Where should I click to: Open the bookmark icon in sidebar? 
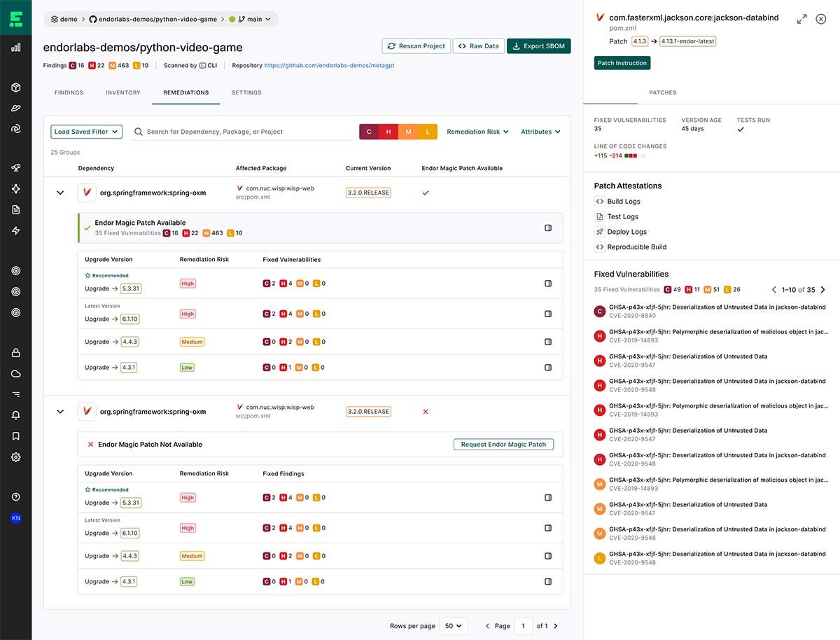[x=15, y=436]
